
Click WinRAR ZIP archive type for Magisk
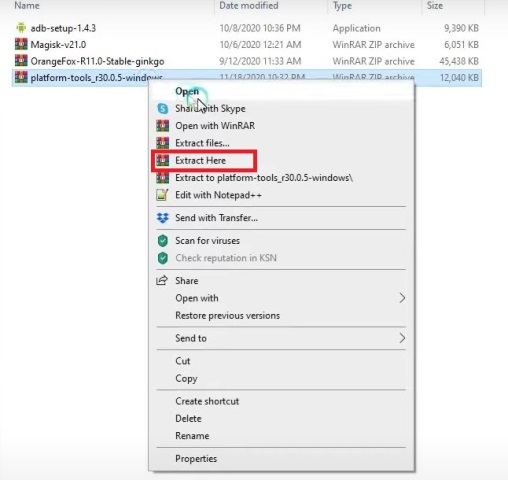click(x=373, y=44)
